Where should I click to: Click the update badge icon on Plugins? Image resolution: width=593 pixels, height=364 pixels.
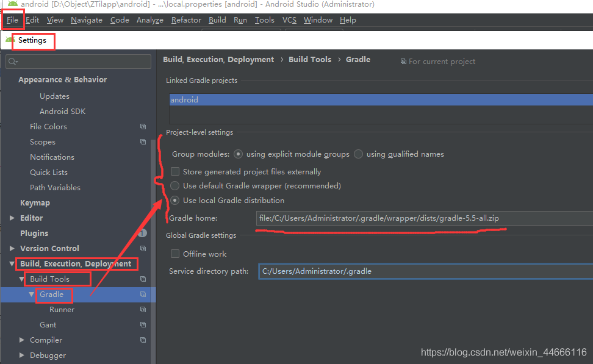[143, 232]
